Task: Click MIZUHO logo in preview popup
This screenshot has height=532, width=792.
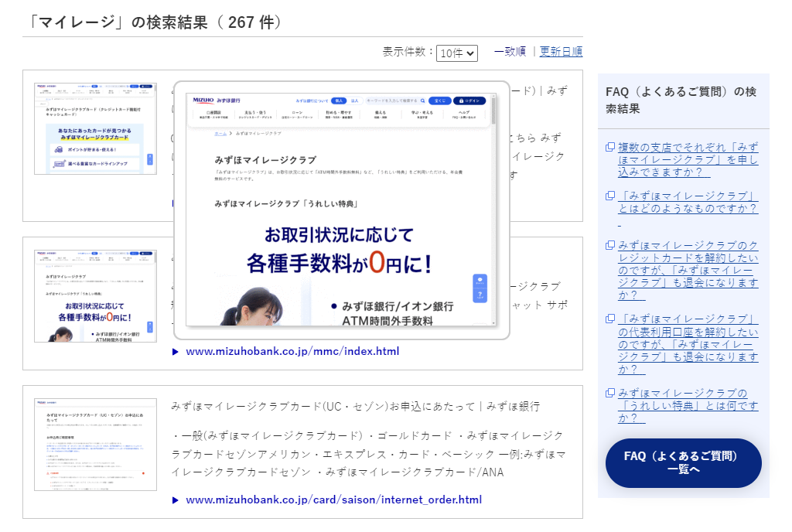Action: click(203, 101)
